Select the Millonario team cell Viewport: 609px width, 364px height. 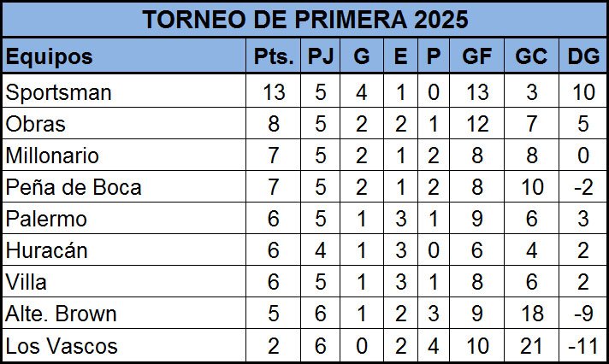[x=124, y=156]
